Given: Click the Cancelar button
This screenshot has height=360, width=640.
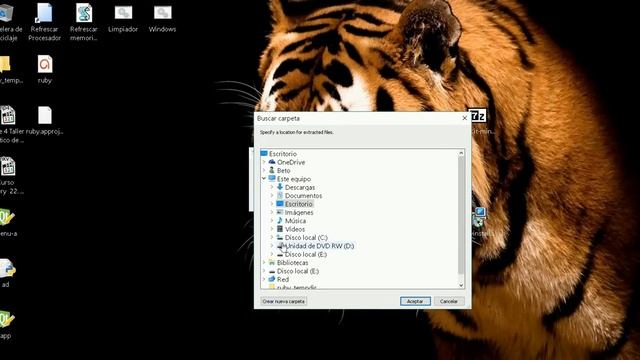Looking at the screenshot, I should coord(449,301).
